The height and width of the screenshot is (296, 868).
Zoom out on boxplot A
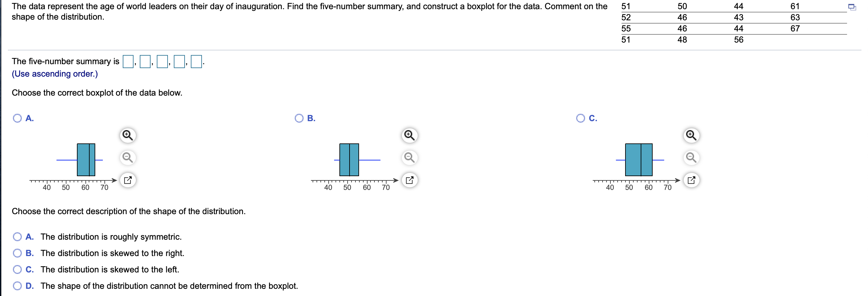pos(127,157)
